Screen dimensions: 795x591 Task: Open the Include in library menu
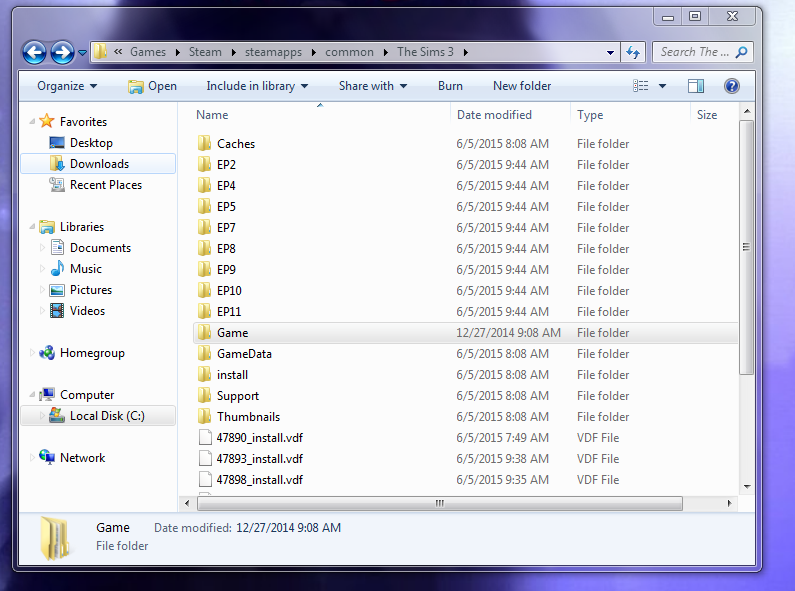pyautogui.click(x=257, y=86)
